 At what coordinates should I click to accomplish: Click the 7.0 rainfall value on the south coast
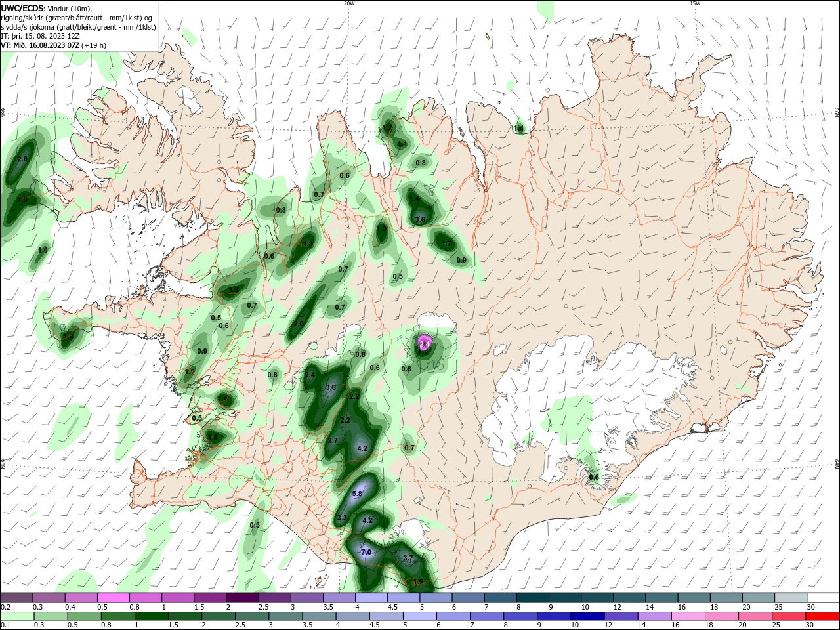[x=366, y=552]
